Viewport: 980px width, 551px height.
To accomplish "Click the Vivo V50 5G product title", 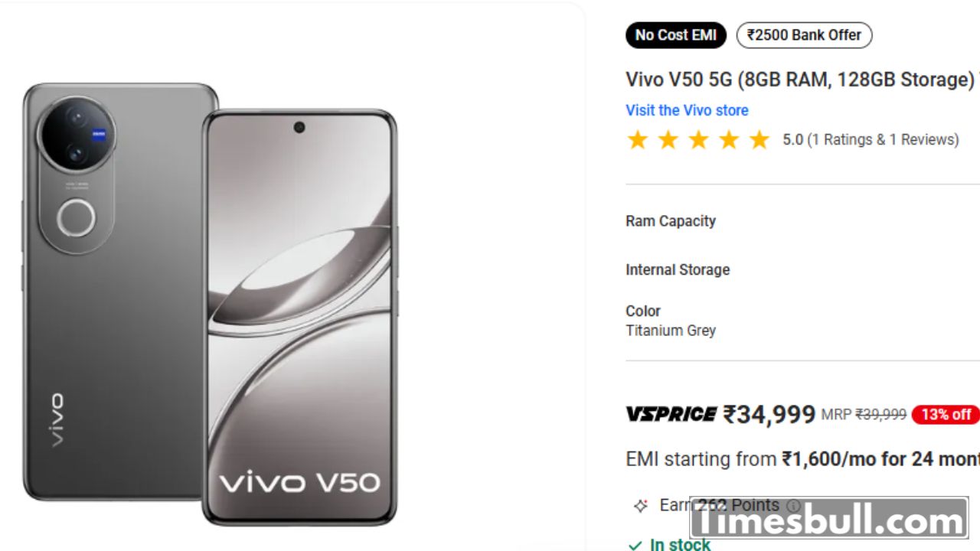I will coord(801,80).
